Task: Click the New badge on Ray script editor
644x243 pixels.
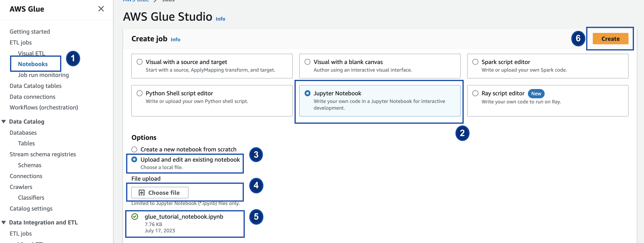Action: [x=536, y=94]
